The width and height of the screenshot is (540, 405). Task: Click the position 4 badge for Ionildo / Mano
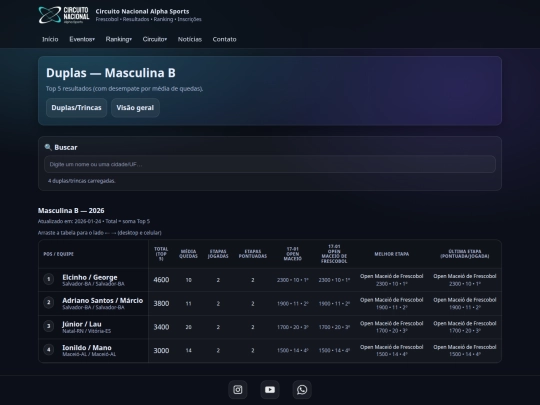(49, 350)
